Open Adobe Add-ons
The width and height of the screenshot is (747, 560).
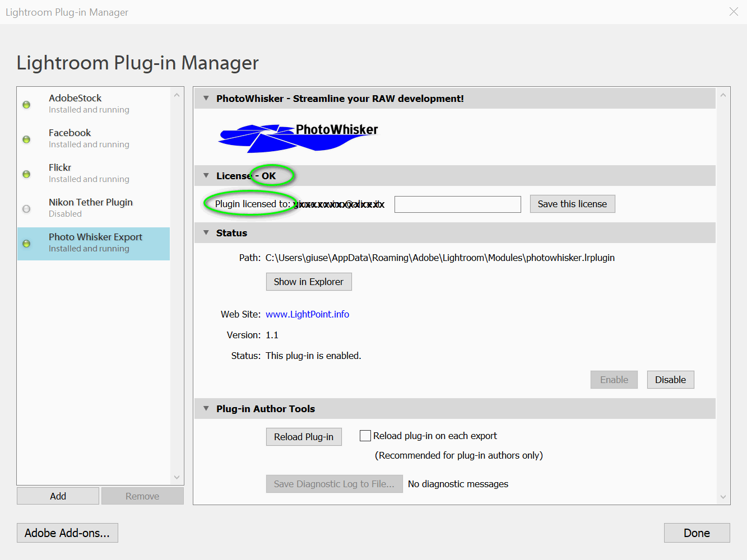click(67, 533)
